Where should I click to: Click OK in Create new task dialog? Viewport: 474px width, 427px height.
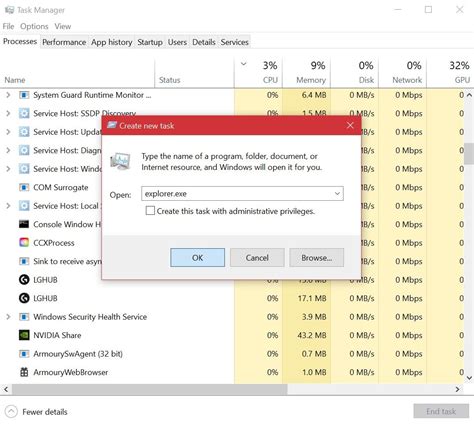[x=197, y=258]
